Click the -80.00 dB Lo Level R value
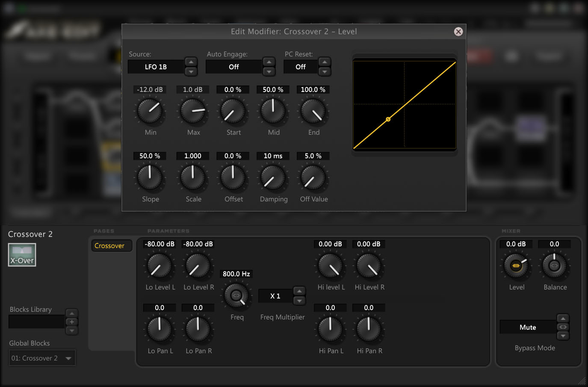588x387 pixels. (198, 244)
